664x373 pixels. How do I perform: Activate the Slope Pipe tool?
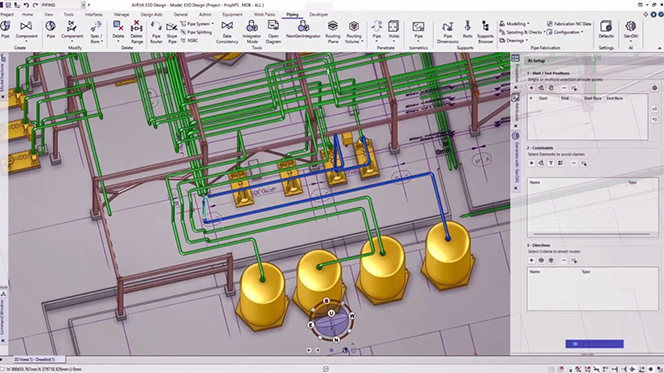[x=172, y=32]
